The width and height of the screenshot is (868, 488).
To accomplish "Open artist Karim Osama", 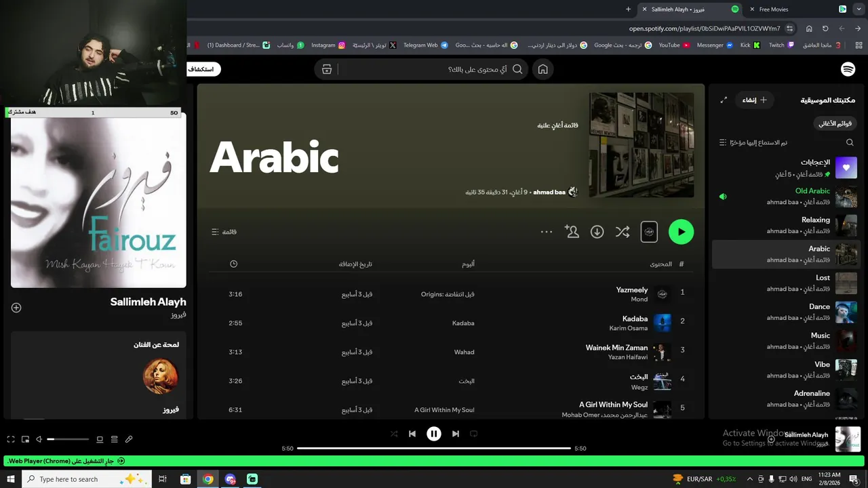I will pyautogui.click(x=629, y=328).
